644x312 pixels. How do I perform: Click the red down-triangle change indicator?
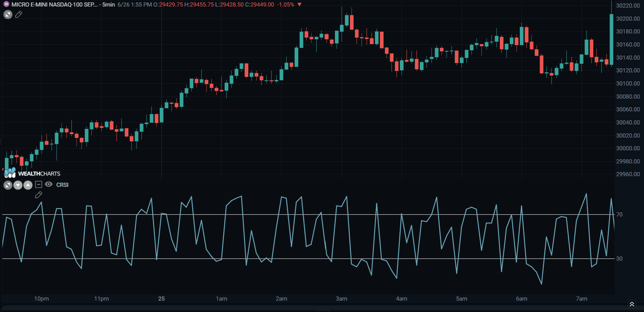click(299, 4)
